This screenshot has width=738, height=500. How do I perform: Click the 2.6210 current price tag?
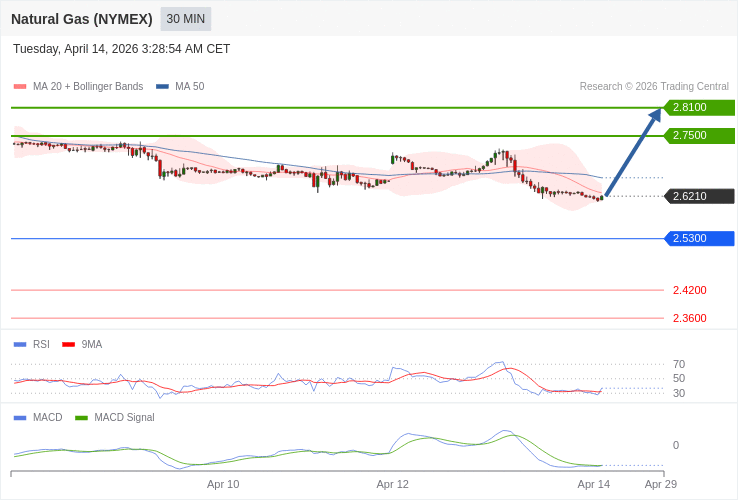tap(699, 196)
